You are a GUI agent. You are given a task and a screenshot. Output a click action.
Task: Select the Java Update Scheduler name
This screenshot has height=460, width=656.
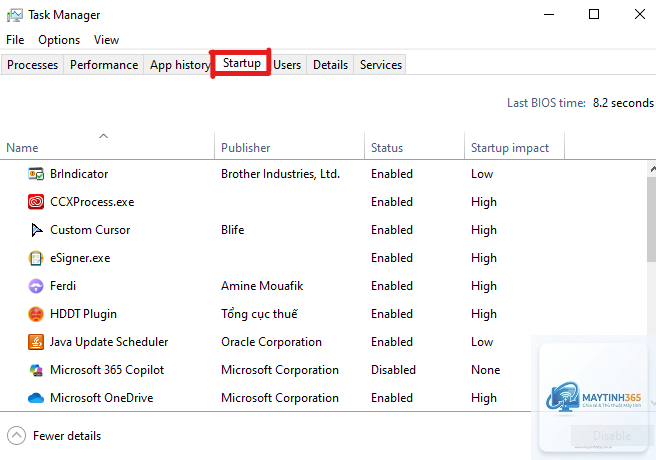click(x=109, y=342)
